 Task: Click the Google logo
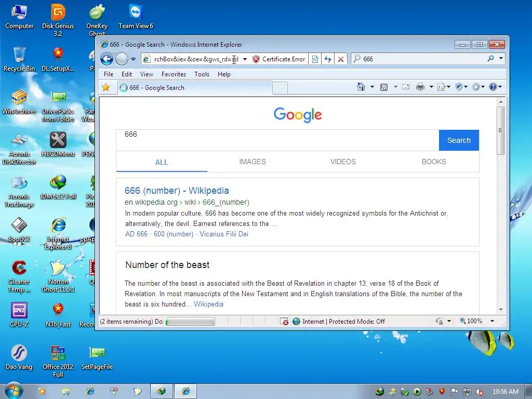[298, 115]
